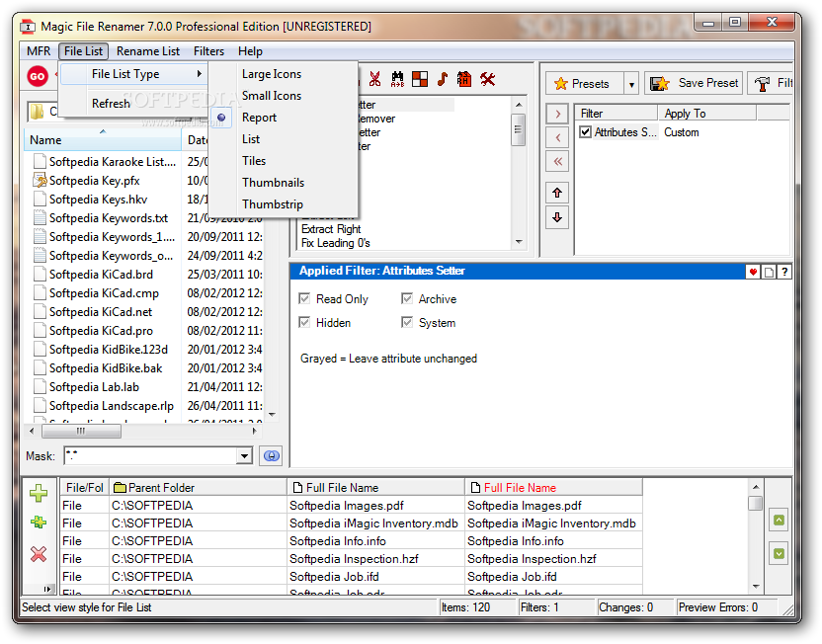Viewport: 822px width, 644px height.
Task: Click the red checkered squares toolbar icon
Action: 420,79
